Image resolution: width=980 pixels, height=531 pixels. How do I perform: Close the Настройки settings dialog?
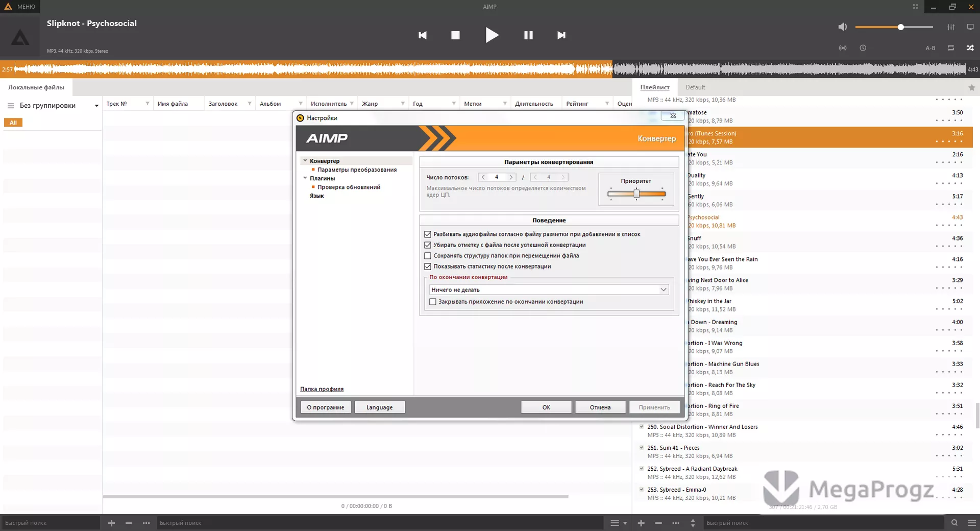tap(673, 116)
